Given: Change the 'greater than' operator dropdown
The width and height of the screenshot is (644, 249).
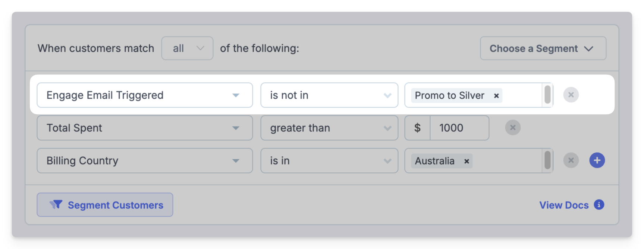Looking at the screenshot, I should [x=329, y=128].
